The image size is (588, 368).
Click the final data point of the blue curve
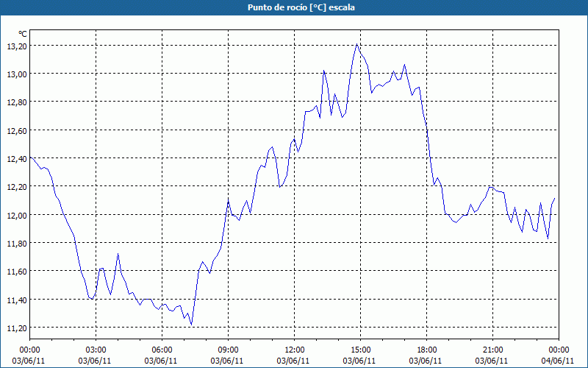pos(555,198)
